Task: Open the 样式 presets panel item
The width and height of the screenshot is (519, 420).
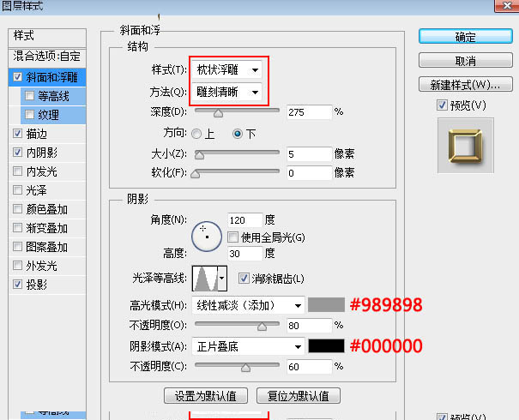Action: tap(47, 36)
